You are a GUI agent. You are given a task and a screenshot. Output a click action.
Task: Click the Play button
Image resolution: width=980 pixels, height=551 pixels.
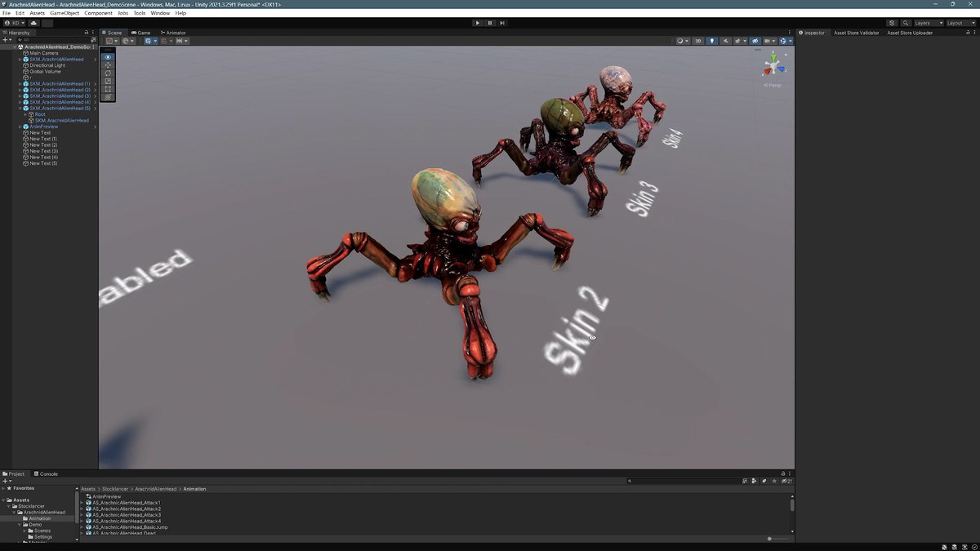478,23
